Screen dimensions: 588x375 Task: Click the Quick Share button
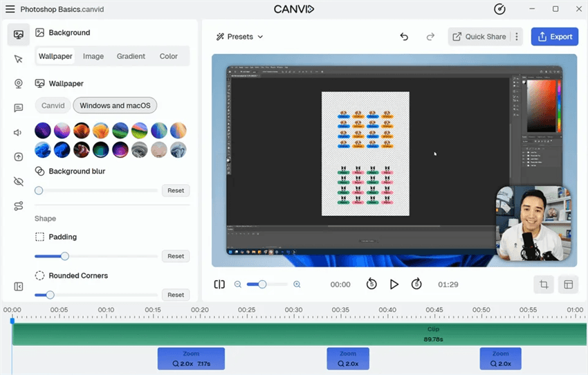(x=479, y=37)
